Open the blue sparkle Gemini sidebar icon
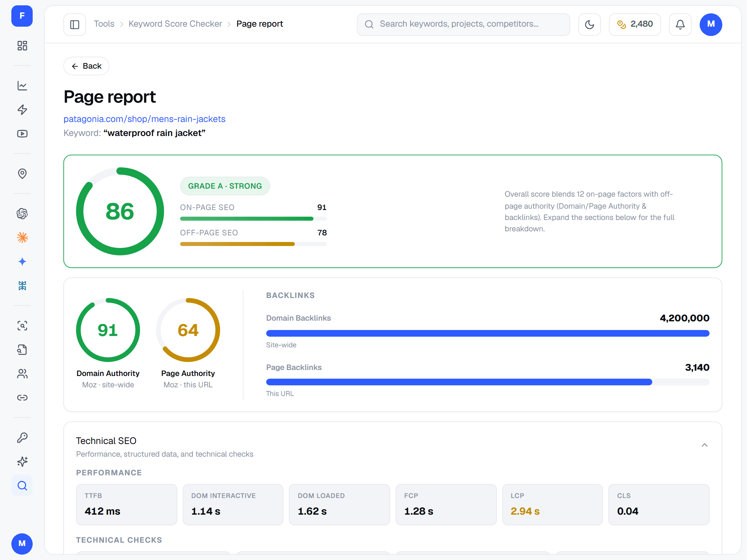This screenshot has width=747, height=560. tap(22, 262)
